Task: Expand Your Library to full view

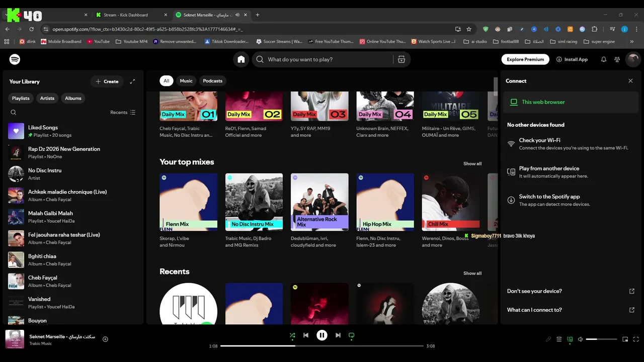Action: 132,81
